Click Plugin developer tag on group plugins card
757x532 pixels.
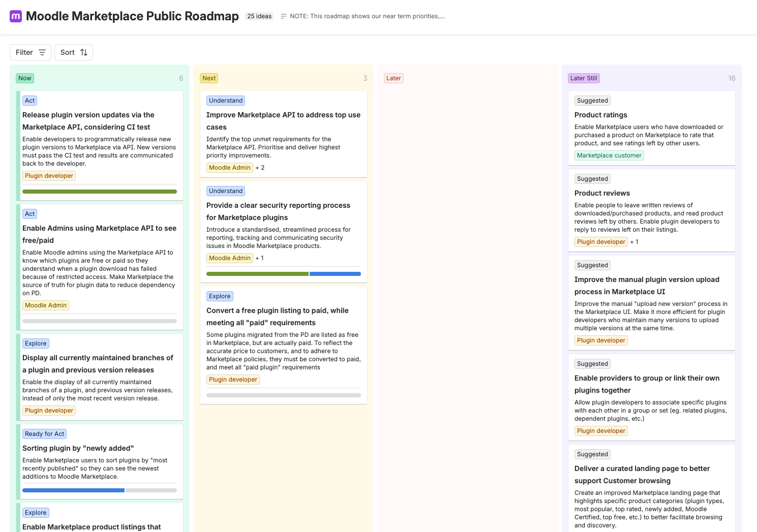tap(601, 431)
